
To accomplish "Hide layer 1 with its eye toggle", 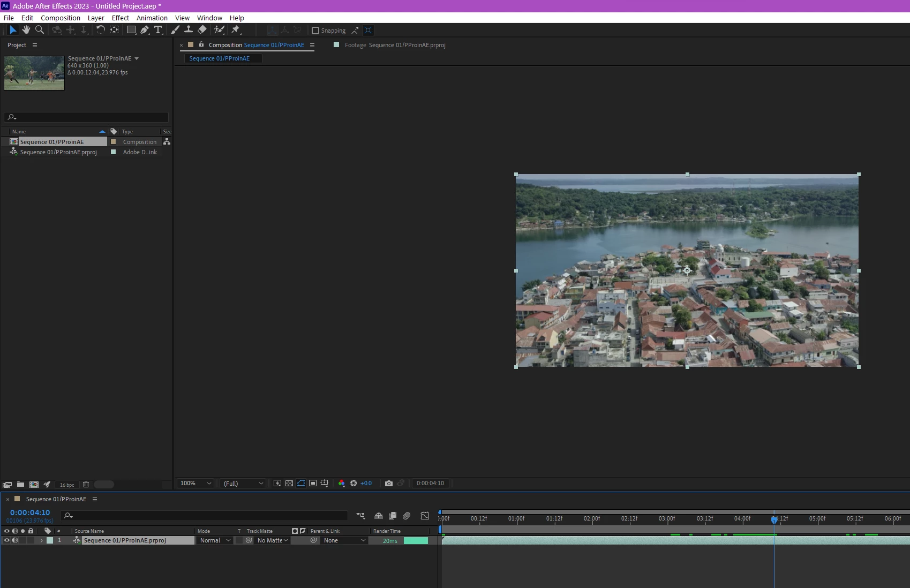I will point(7,540).
